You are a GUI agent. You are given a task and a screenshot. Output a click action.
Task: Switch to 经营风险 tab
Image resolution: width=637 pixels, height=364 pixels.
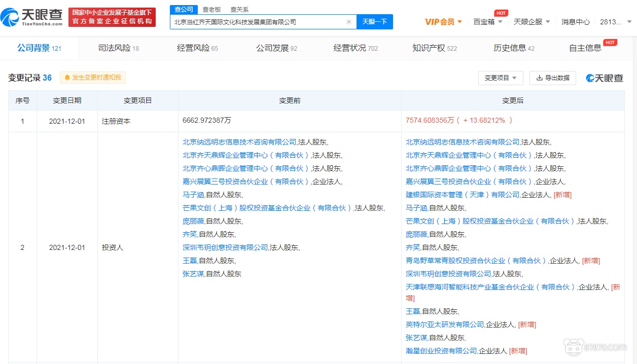(x=197, y=48)
